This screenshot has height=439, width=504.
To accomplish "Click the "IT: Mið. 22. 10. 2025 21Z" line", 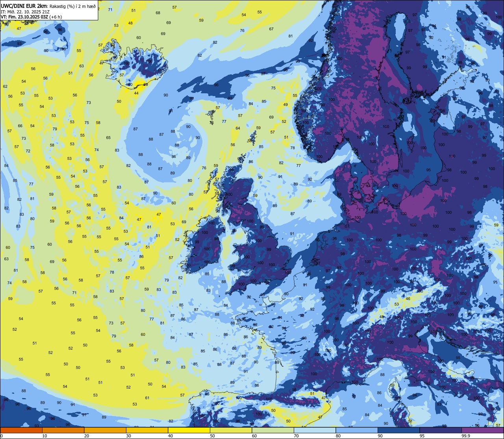I will [x=25, y=12].
